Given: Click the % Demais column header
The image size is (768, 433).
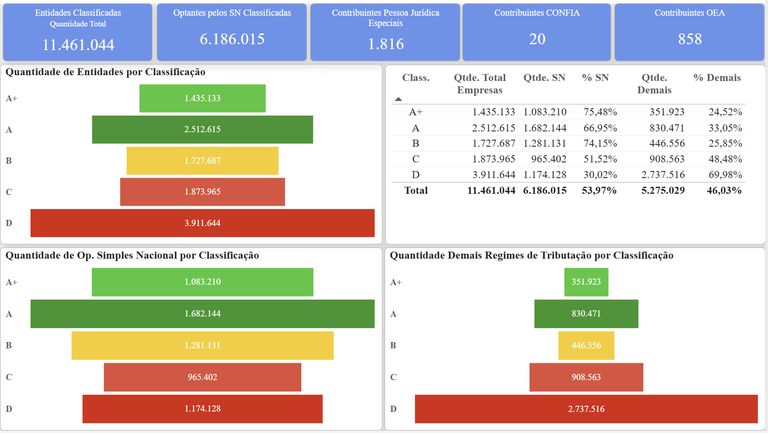Looking at the screenshot, I should pos(716,77).
